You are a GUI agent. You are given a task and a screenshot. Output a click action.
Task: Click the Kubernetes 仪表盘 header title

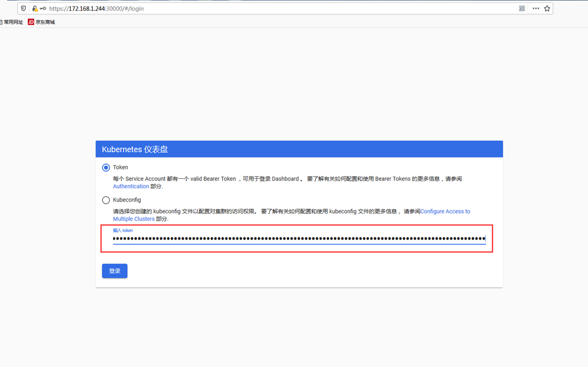coord(135,149)
